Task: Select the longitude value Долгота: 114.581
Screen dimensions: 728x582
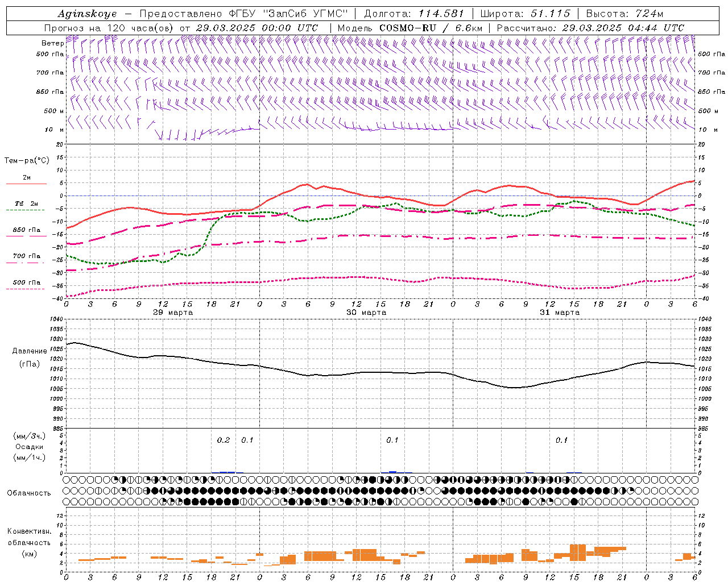Action: pos(414,14)
